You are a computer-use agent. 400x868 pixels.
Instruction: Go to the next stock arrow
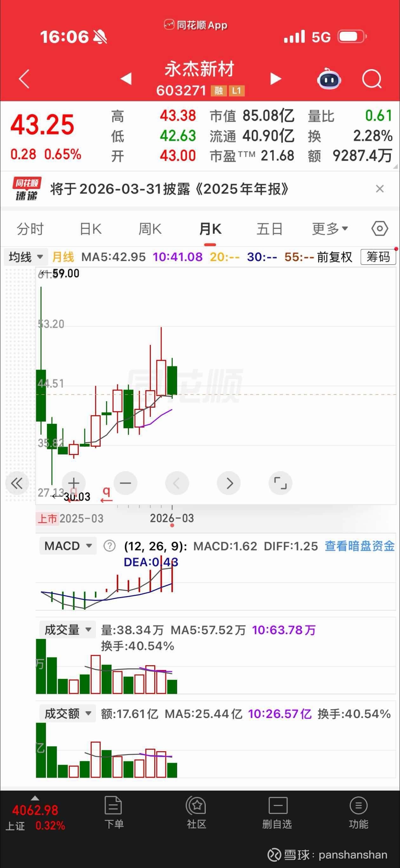[x=276, y=79]
